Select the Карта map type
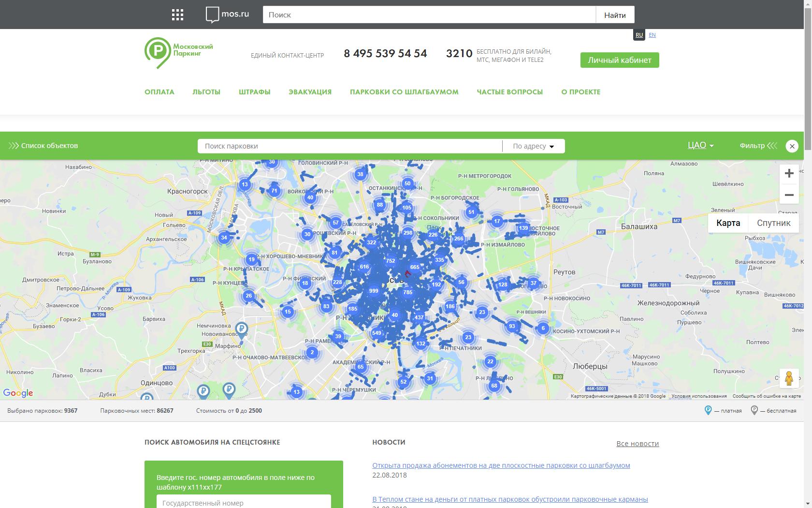812x508 pixels. [x=728, y=223]
